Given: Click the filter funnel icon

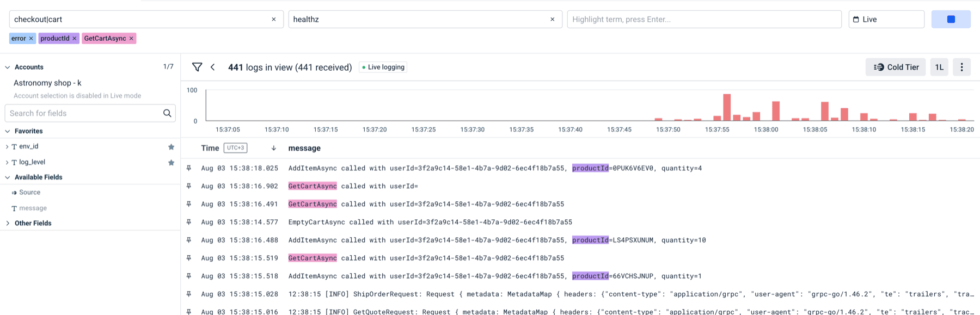Looking at the screenshot, I should pyautogui.click(x=197, y=67).
